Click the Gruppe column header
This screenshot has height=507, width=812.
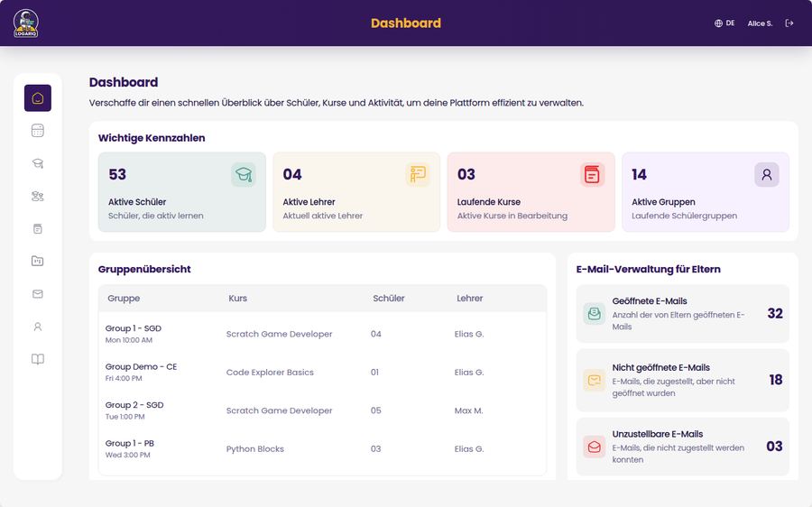tap(124, 299)
